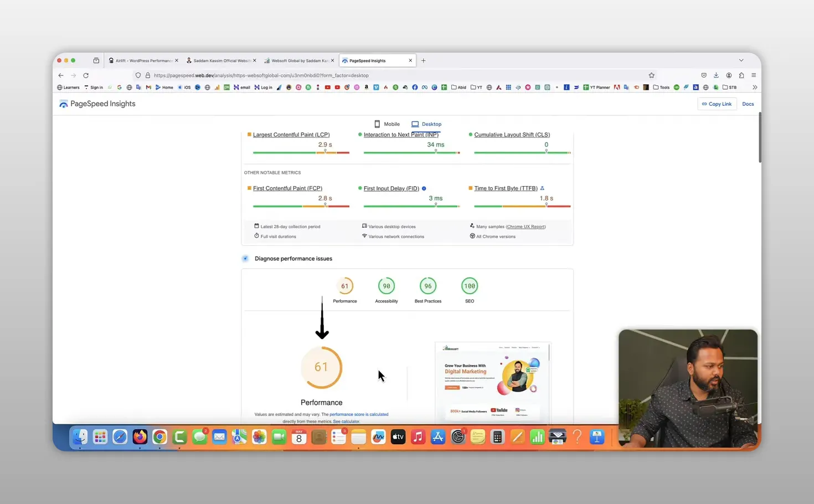Open the Abid bookmarks folder
Viewport: 814px width, 504px height.
pyautogui.click(x=458, y=88)
